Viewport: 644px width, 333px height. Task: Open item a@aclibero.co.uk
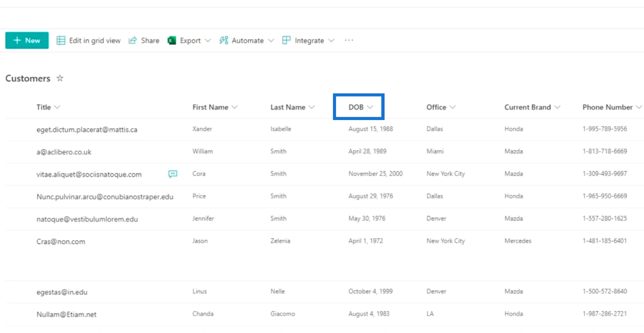click(64, 152)
